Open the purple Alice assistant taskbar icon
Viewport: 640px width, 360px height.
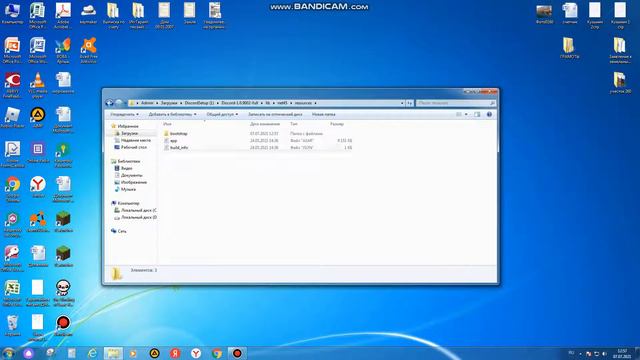pyautogui.click(x=28, y=353)
